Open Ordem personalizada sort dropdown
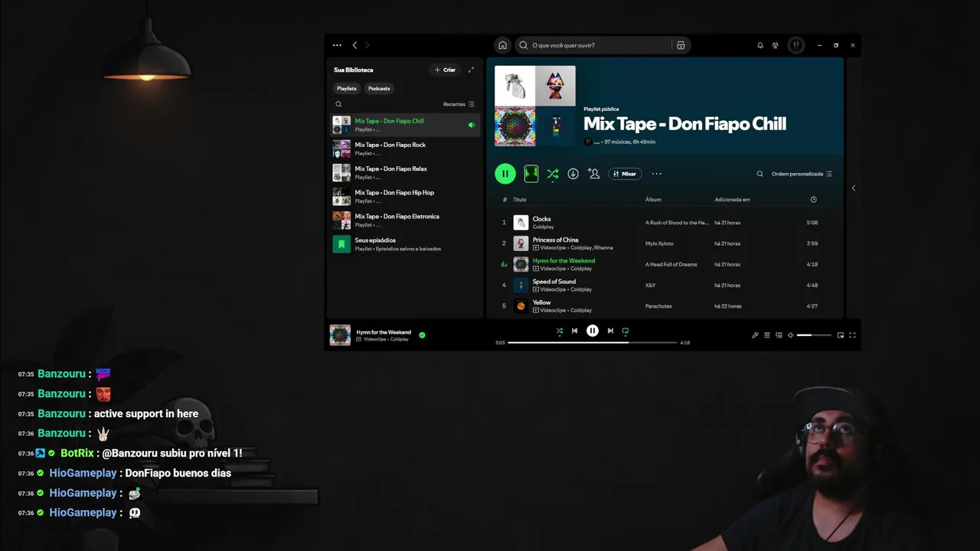The width and height of the screenshot is (980, 551). (x=802, y=174)
